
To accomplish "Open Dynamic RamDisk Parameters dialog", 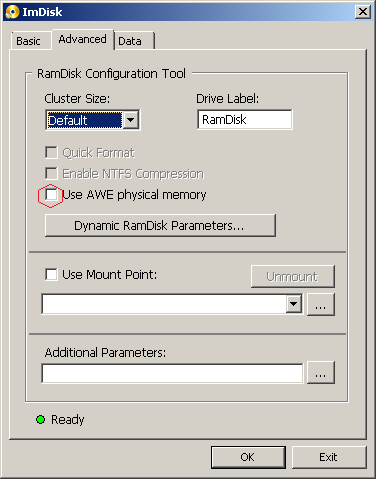I will coord(160,226).
